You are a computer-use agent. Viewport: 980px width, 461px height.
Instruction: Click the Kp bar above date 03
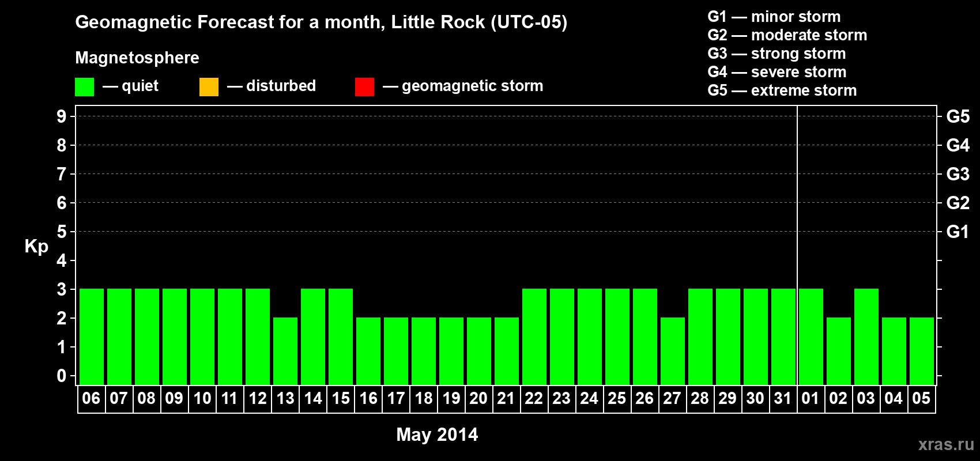(866, 337)
